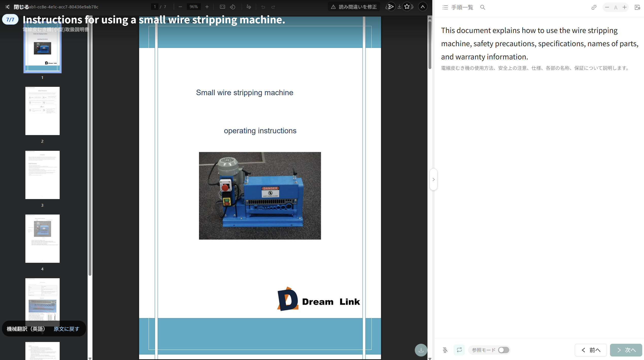The width and height of the screenshot is (644, 360).
Task: Toggle the repeat loop button
Action: pos(459,350)
